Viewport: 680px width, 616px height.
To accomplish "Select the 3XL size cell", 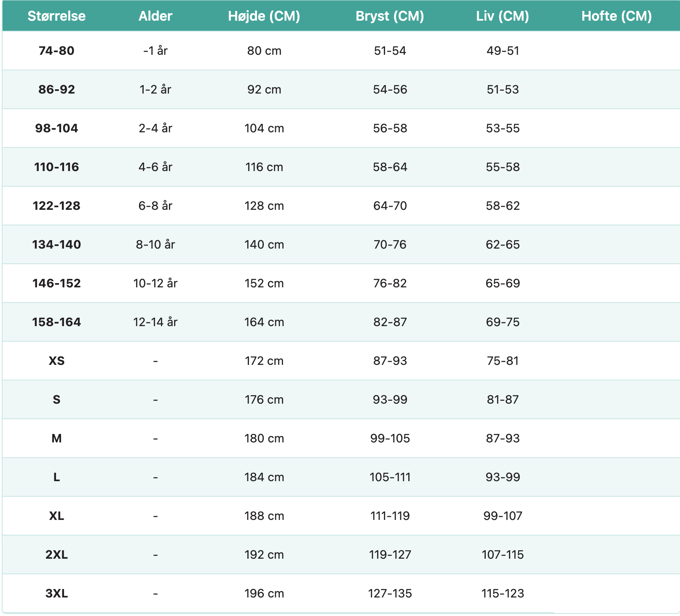I will coord(56,593).
